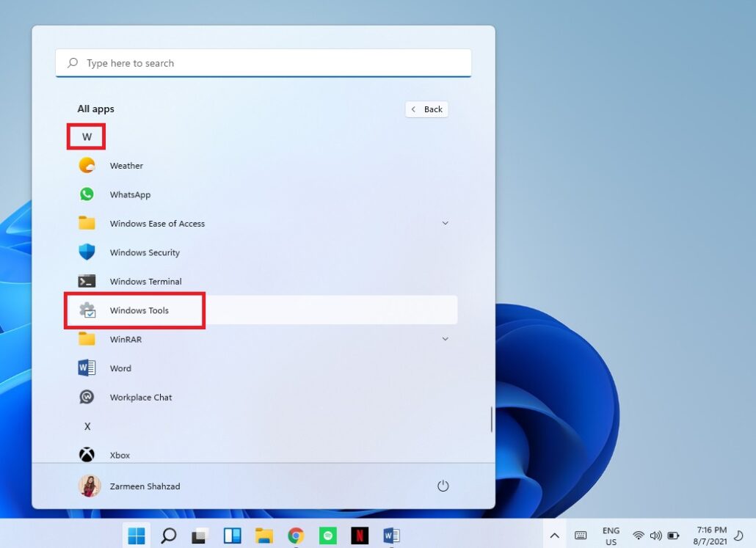Open the clock showing 7:16 PM
The width and height of the screenshot is (756, 548).
710,536
